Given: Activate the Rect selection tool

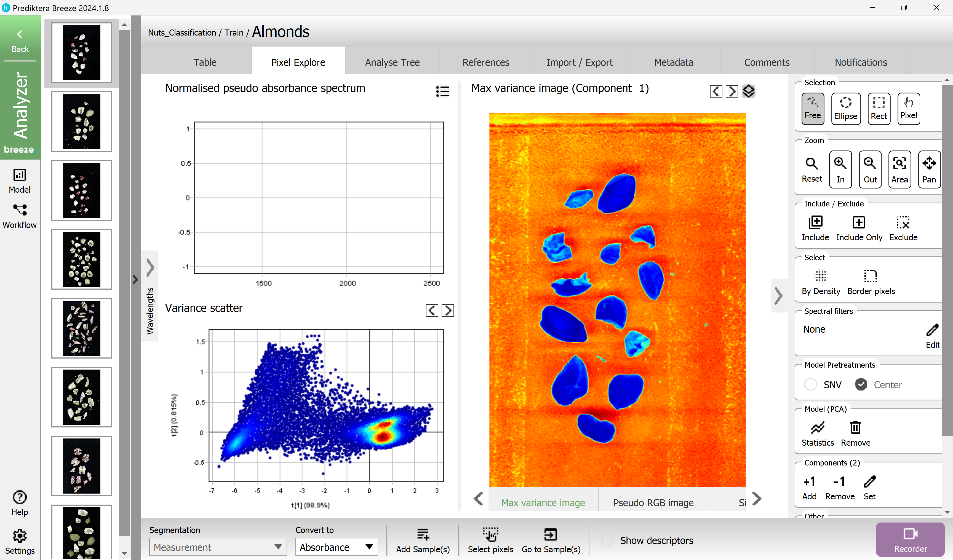Looking at the screenshot, I should [879, 109].
